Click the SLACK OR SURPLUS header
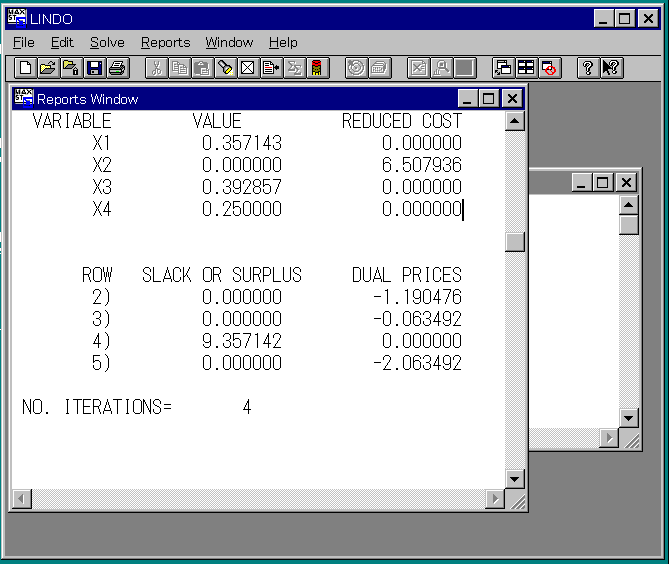The image size is (669, 564). (x=222, y=275)
